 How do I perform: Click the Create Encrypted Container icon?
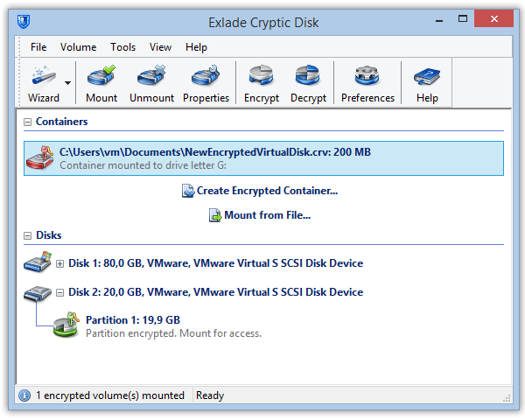click(x=188, y=191)
